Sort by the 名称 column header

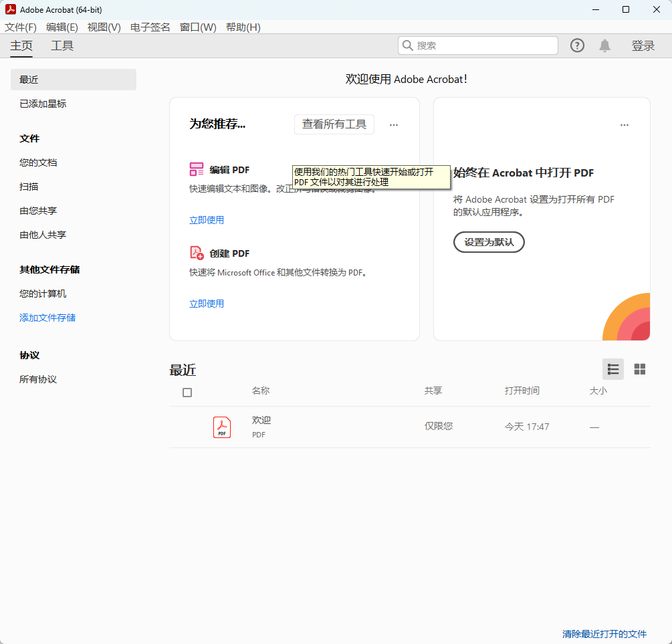coord(261,391)
